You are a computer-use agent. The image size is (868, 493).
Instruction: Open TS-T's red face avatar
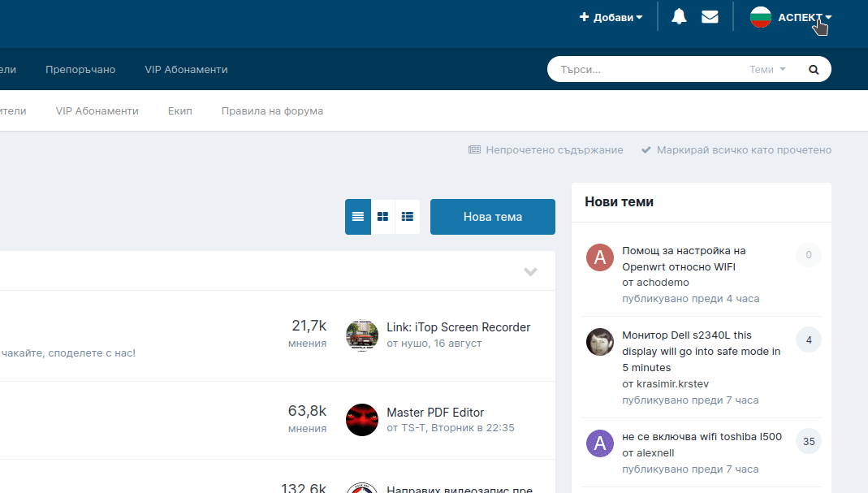click(362, 420)
